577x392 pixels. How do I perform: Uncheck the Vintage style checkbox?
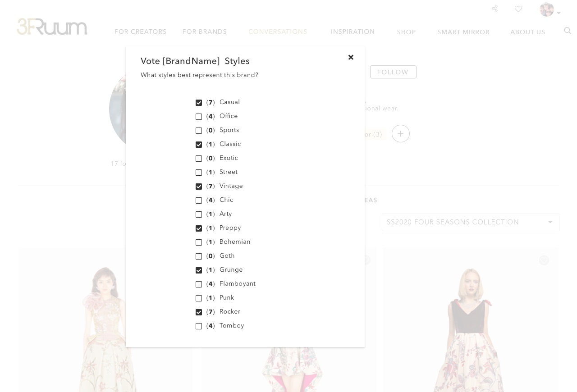pyautogui.click(x=199, y=187)
